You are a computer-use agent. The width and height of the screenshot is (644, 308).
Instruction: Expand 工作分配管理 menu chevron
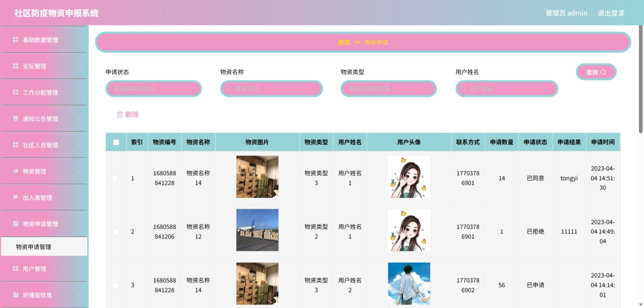[x=80, y=92]
